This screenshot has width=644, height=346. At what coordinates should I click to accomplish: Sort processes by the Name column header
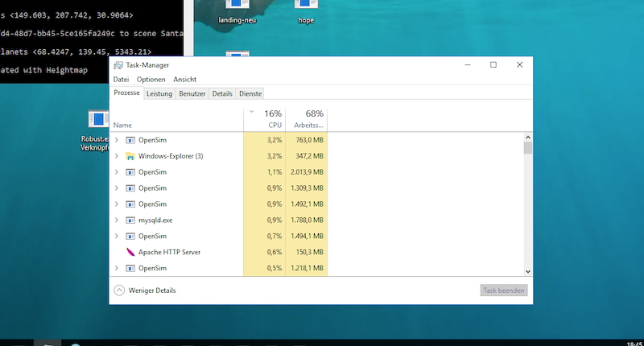pyautogui.click(x=176, y=119)
